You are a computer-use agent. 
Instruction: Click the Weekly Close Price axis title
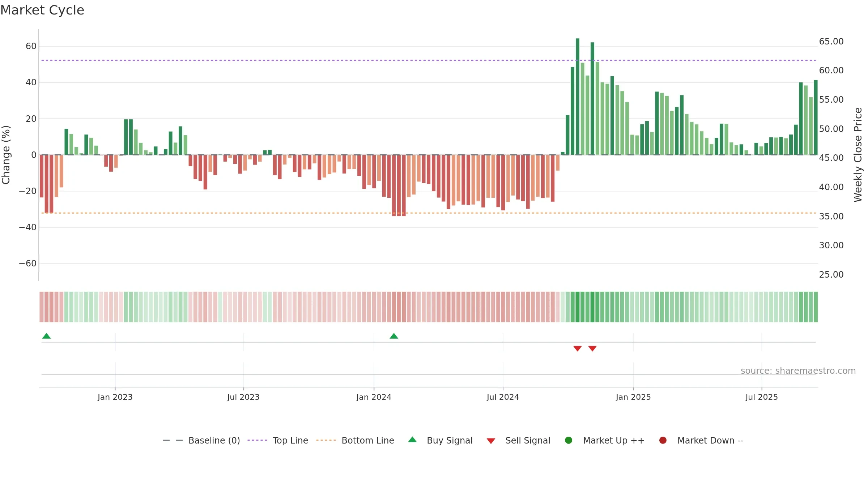pos(858,155)
